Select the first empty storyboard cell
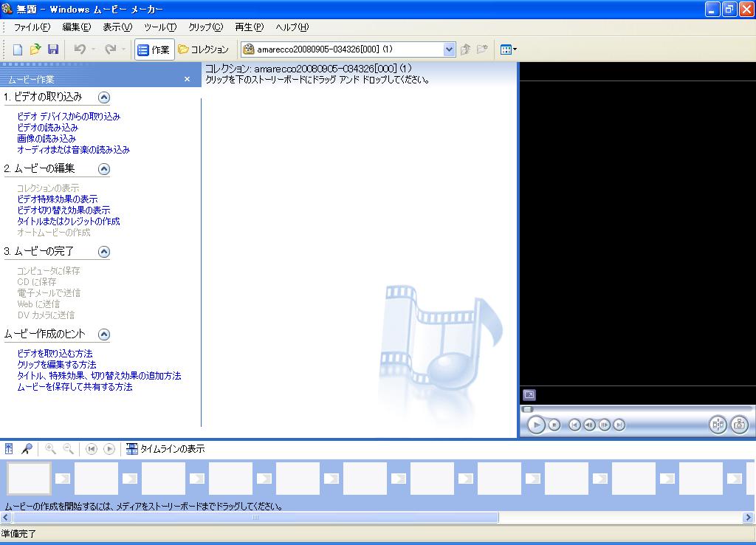 click(x=29, y=479)
